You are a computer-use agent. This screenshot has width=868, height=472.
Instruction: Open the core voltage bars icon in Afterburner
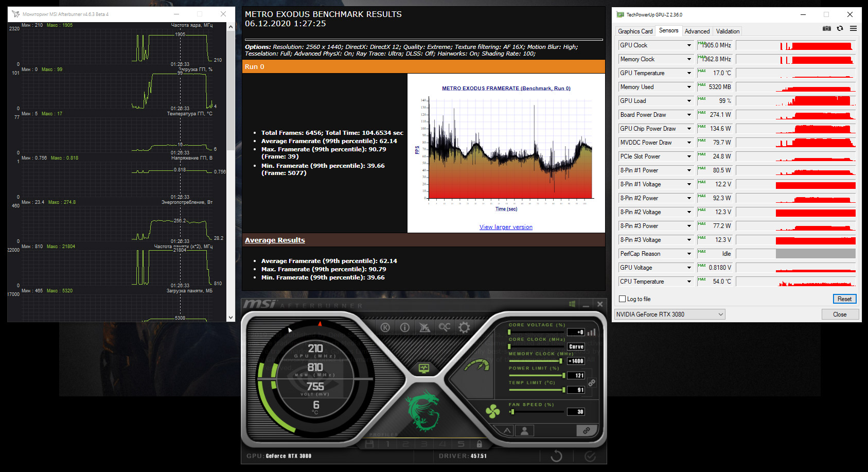pyautogui.click(x=592, y=332)
